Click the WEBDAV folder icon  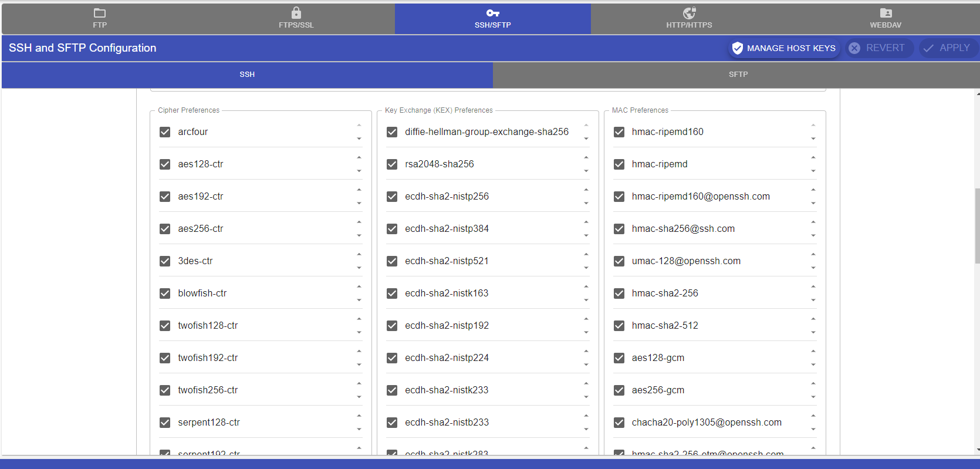[x=886, y=13]
